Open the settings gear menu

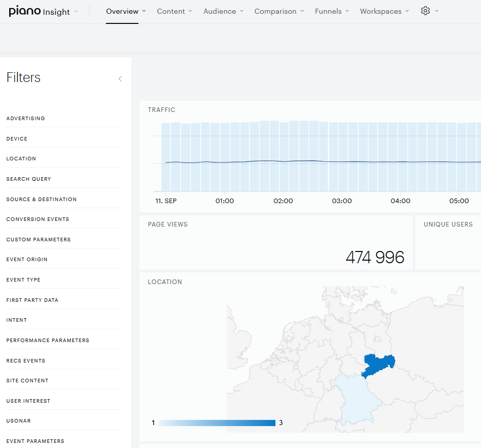click(x=425, y=11)
